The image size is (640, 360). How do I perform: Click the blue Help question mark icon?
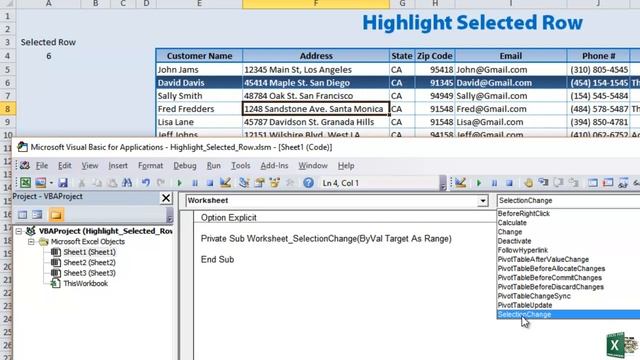[x=308, y=183]
